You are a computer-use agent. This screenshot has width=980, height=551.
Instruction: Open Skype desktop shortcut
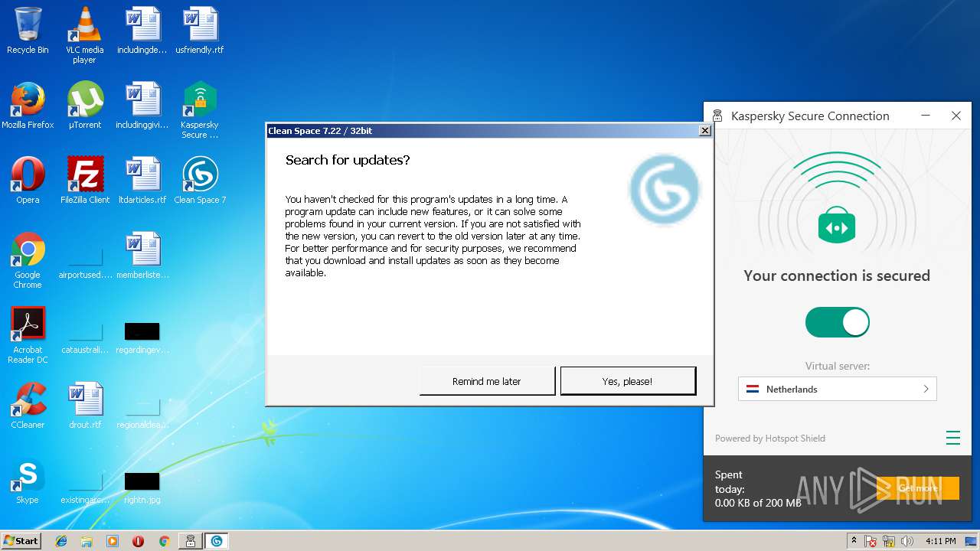click(x=28, y=481)
